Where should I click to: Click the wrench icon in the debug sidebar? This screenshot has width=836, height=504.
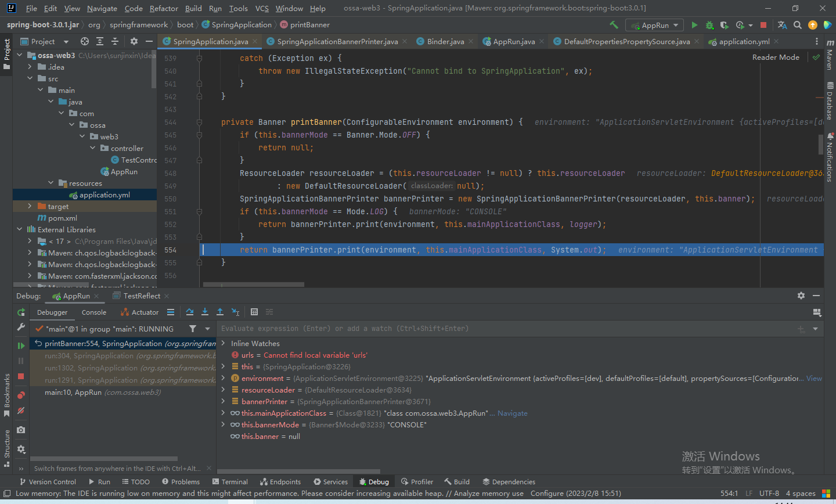click(x=21, y=327)
